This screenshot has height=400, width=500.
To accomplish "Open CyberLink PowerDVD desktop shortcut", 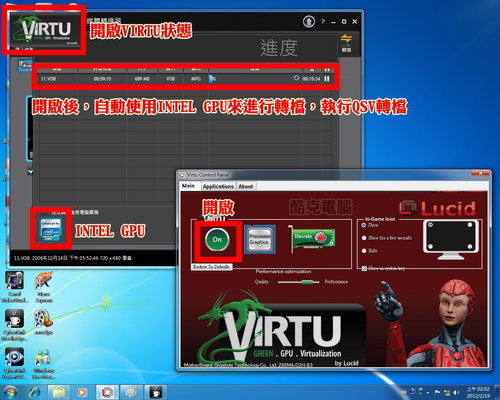I will pos(14,363).
